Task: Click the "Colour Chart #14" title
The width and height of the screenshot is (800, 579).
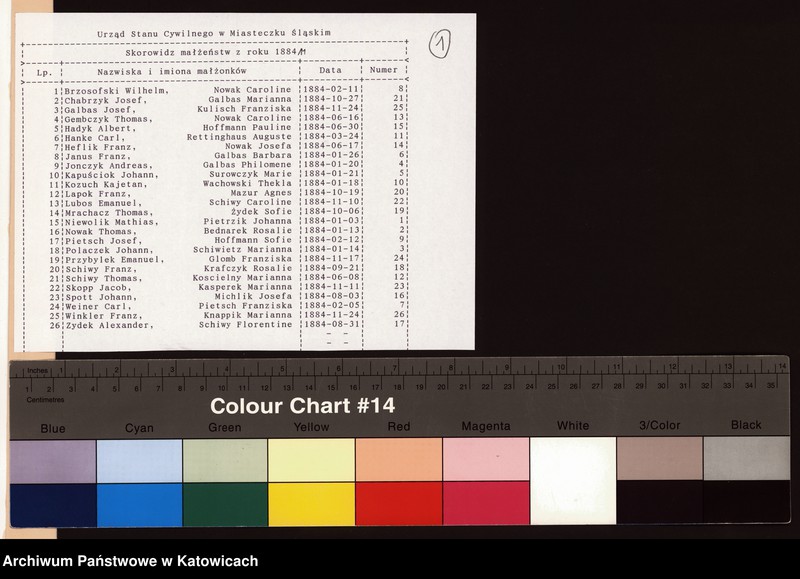Action: [x=303, y=406]
